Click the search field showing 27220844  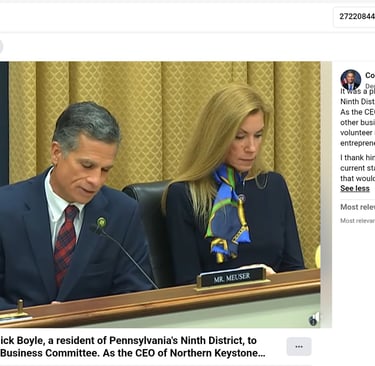[354, 17]
